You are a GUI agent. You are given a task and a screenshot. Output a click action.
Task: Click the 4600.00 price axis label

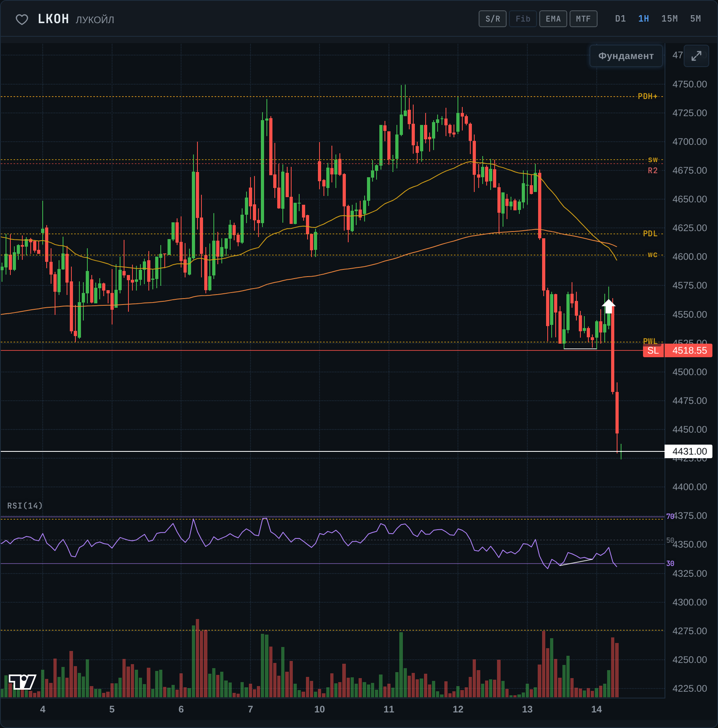pyautogui.click(x=690, y=257)
